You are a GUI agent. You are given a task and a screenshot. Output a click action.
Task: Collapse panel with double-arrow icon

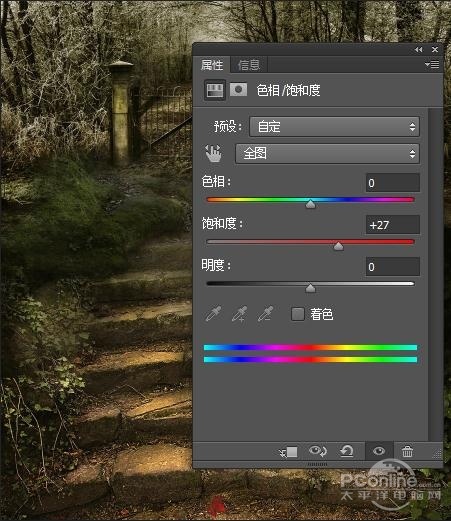coord(419,50)
